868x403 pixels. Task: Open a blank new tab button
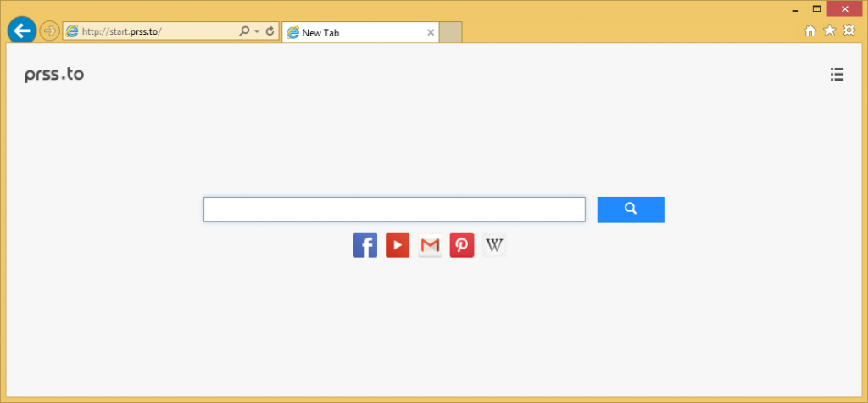451,33
